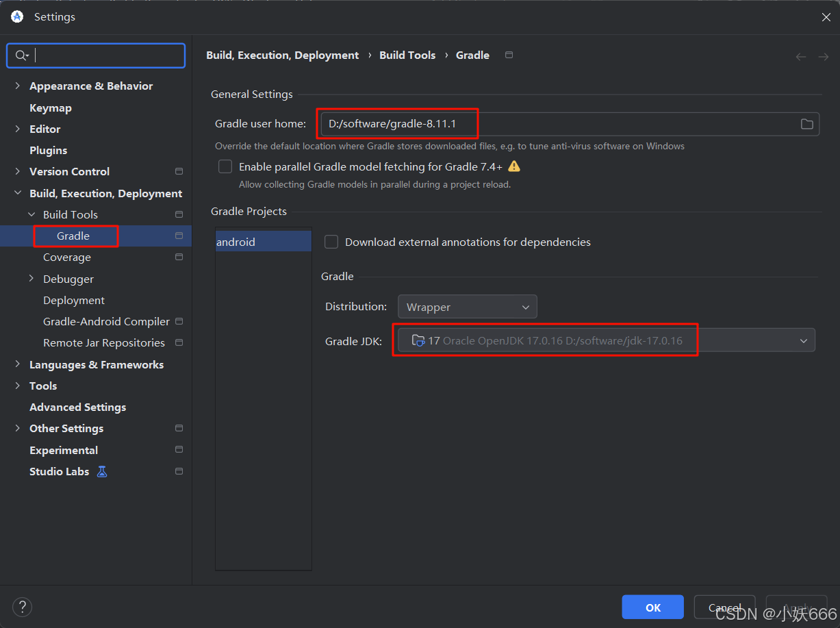Enable parallel Gradle model fetching checkbox
Viewport: 840px width, 628px height.
pyautogui.click(x=225, y=166)
